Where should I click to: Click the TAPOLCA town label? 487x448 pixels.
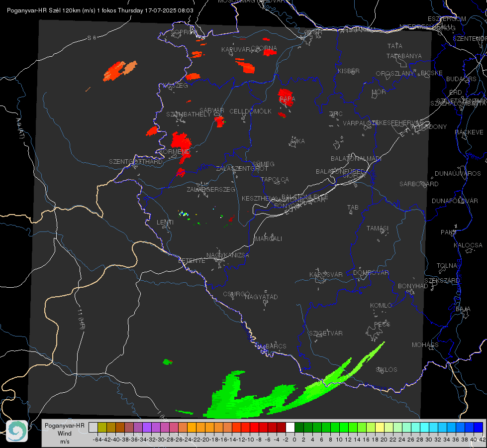tap(275, 179)
